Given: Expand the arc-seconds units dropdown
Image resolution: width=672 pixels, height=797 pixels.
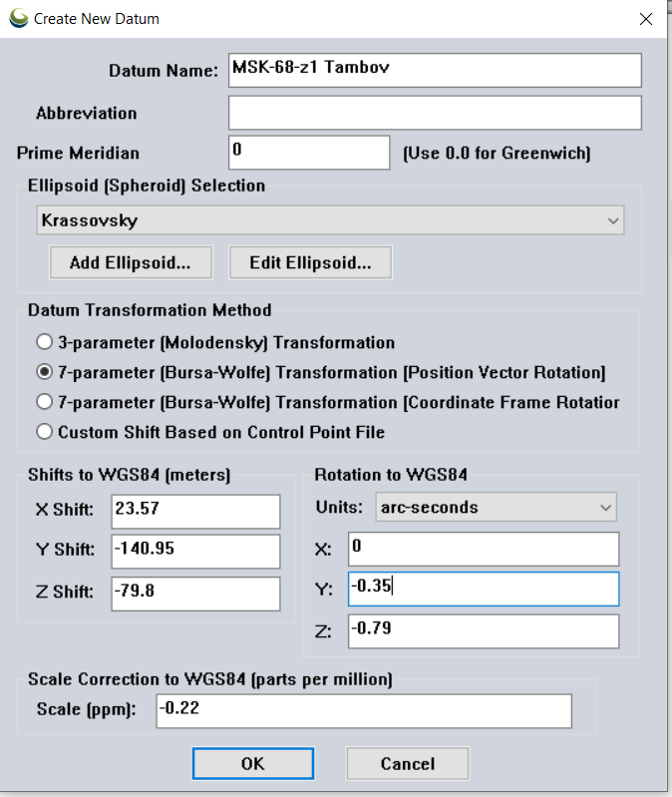Looking at the screenshot, I should [x=496, y=507].
